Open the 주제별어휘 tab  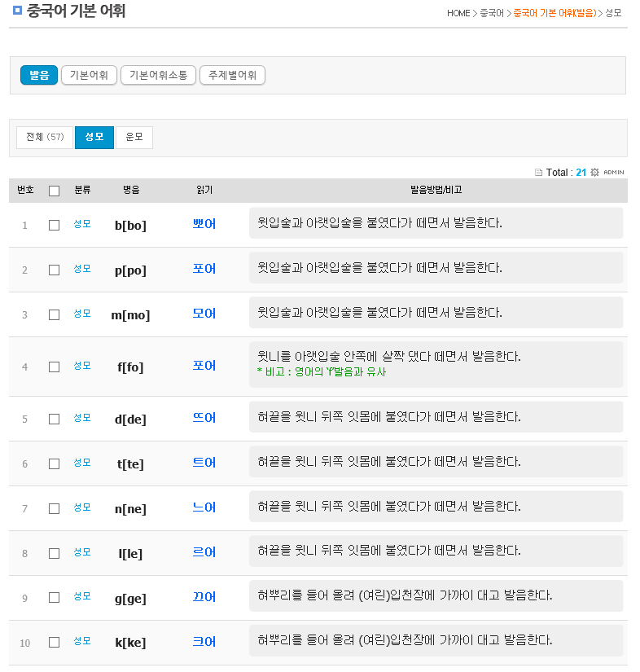point(232,75)
